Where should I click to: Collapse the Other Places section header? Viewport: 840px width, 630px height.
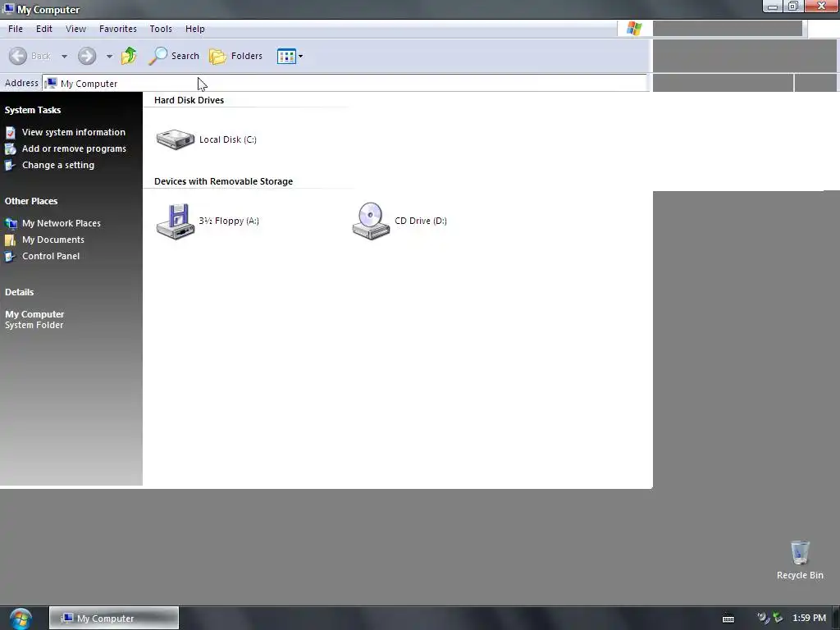(x=31, y=201)
